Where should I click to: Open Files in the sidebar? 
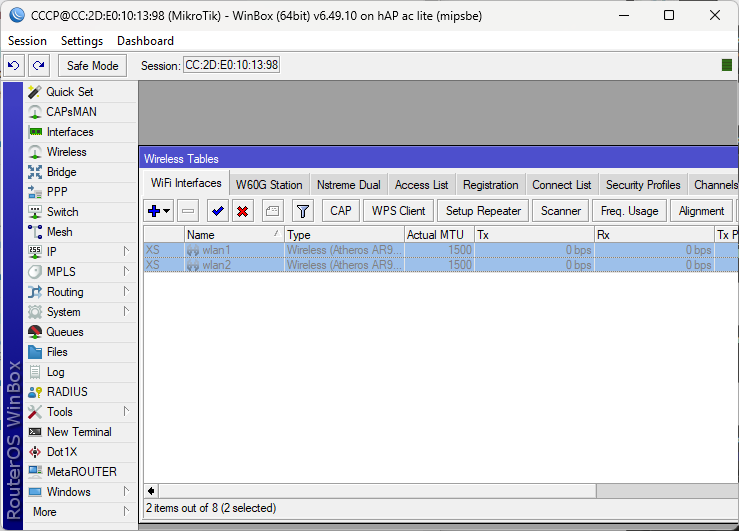pos(81,352)
